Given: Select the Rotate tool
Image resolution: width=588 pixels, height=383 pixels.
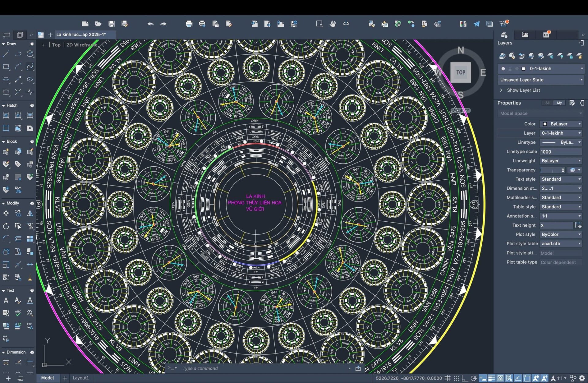Looking at the screenshot, I should [x=6, y=226].
